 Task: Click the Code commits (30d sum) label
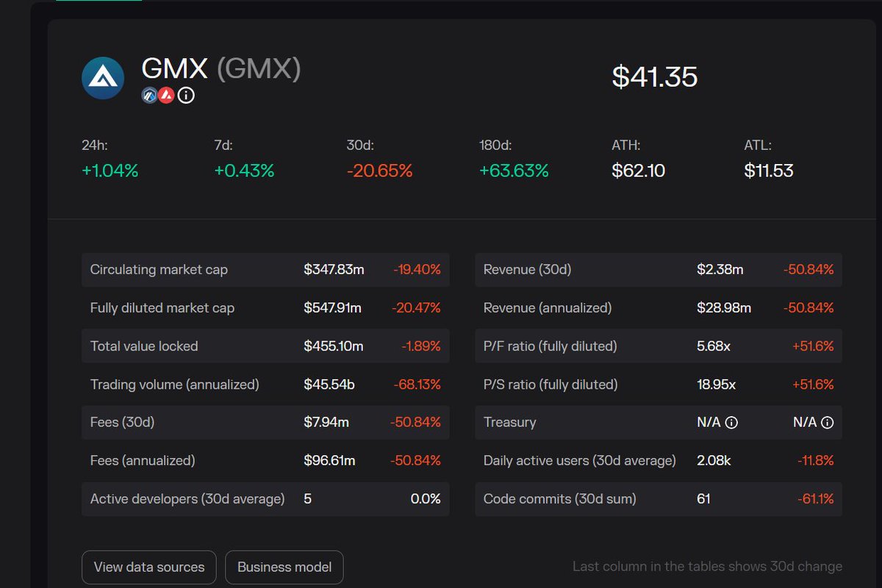pos(560,499)
